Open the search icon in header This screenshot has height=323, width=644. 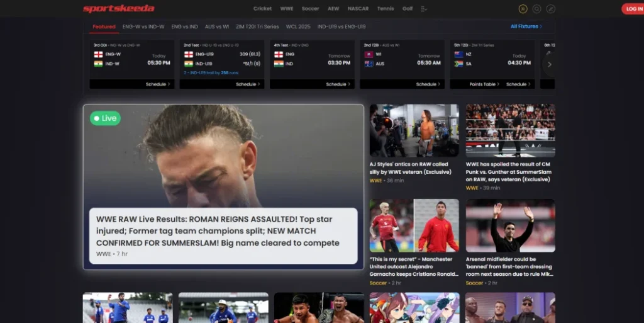pyautogui.click(x=537, y=9)
